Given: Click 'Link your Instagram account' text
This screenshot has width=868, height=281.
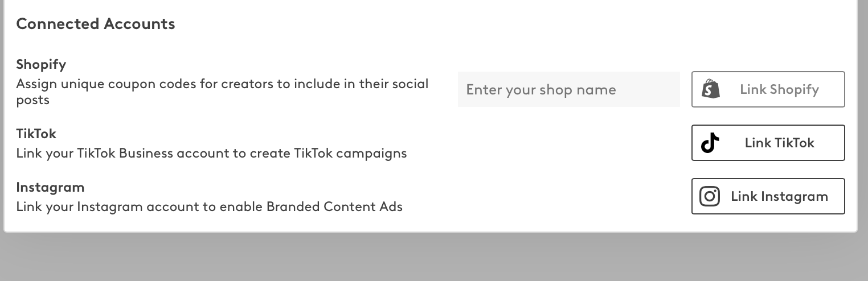Looking at the screenshot, I should coord(80,207).
